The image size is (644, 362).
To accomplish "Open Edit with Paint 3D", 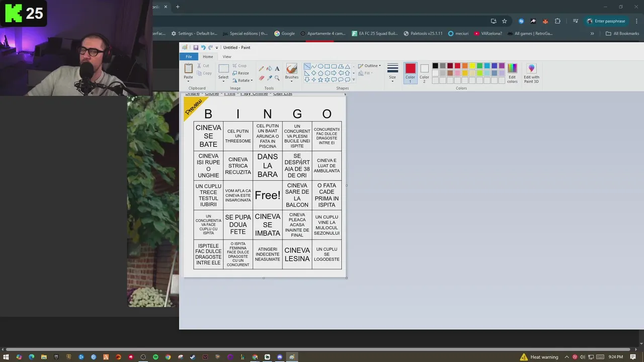I will click(x=531, y=73).
